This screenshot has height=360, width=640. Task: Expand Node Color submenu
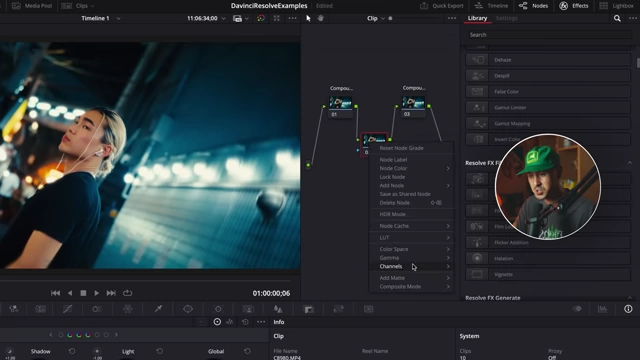411,168
